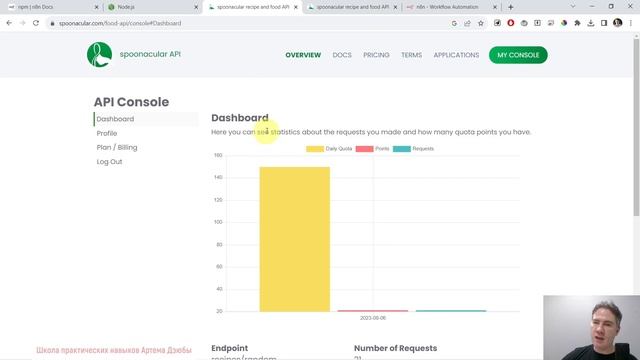The height and width of the screenshot is (360, 640).
Task: Click the browser back arrow
Action: pos(9,23)
